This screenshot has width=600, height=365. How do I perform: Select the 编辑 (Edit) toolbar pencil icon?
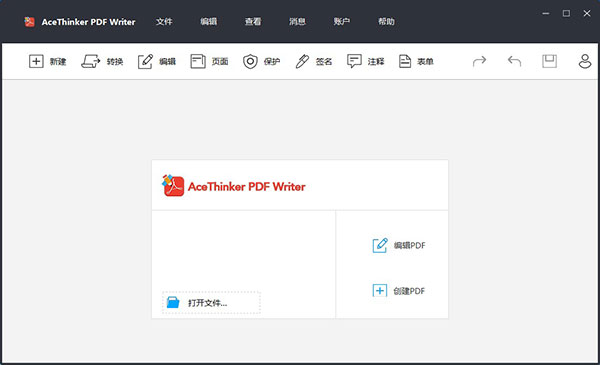pyautogui.click(x=145, y=61)
